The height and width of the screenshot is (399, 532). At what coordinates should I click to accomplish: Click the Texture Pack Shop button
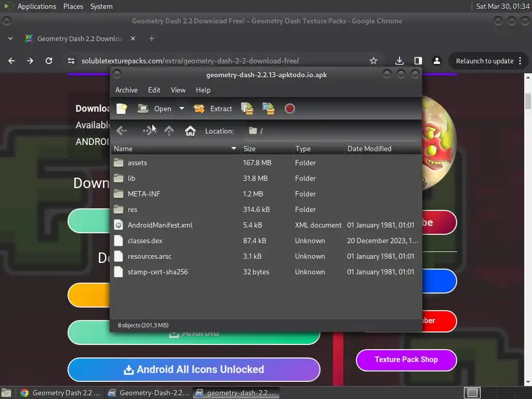pos(406,360)
